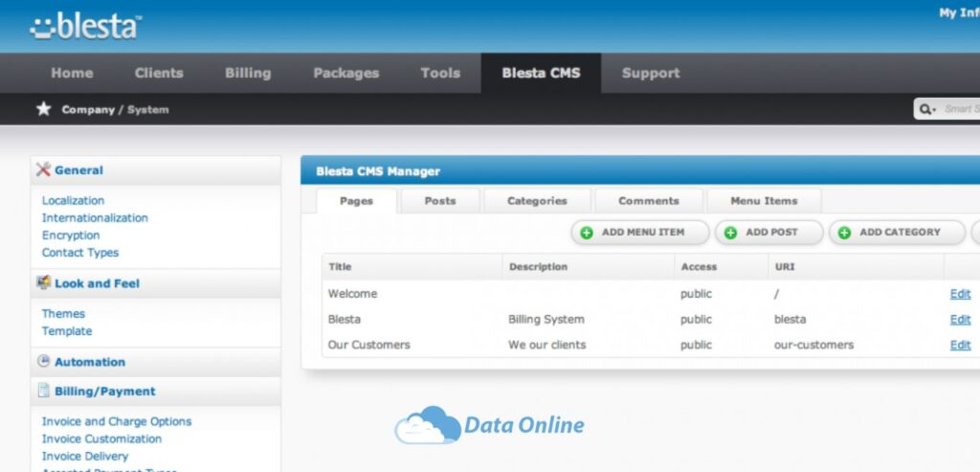Open the Localization settings link
The height and width of the screenshot is (472, 980).
[73, 200]
